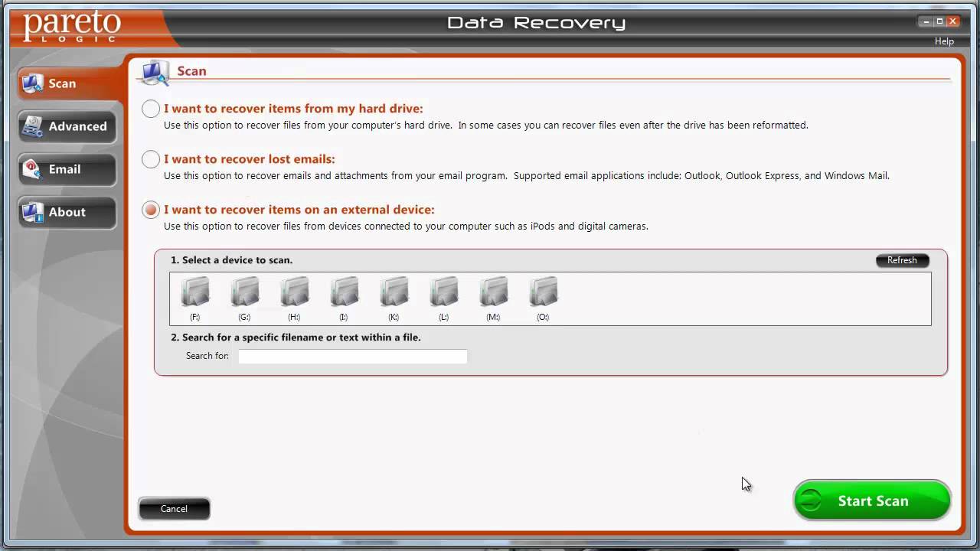Screen dimensions: 980x551
Task: Open the Scan sidebar tab
Action: click(70, 83)
